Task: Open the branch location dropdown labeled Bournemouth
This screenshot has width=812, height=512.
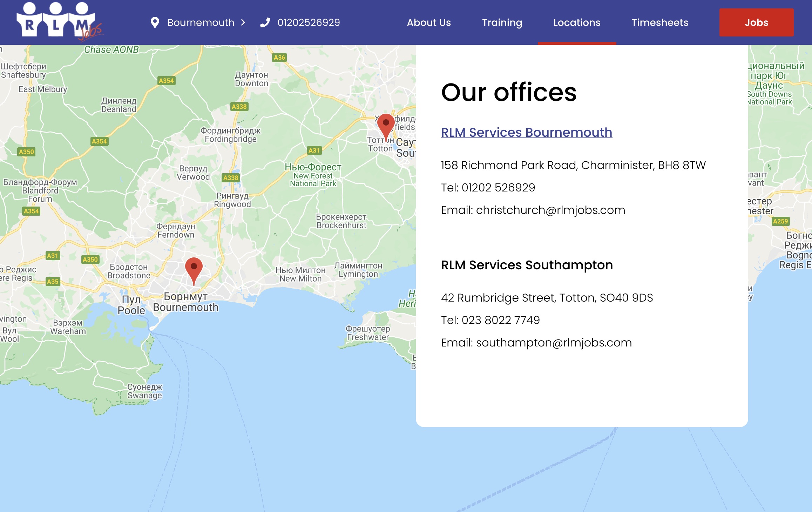Action: click(201, 22)
